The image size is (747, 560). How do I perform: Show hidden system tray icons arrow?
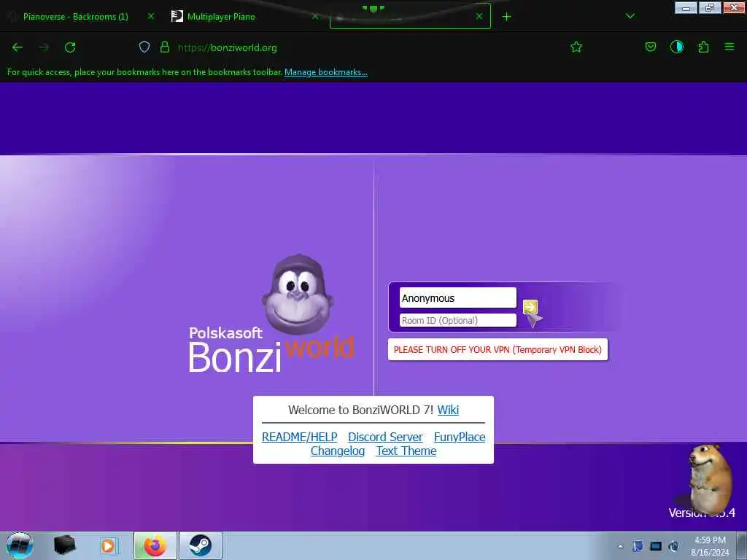tap(620, 546)
